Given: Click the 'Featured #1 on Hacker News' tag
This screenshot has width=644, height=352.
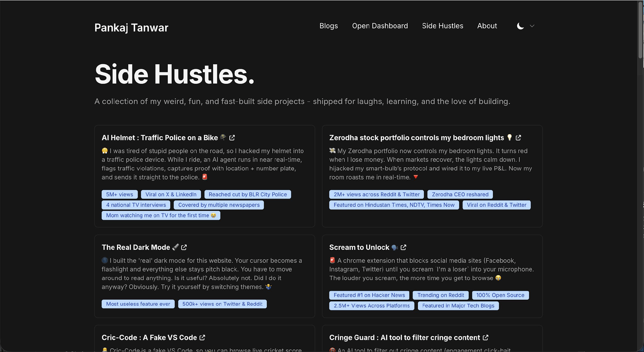Looking at the screenshot, I should (369, 295).
